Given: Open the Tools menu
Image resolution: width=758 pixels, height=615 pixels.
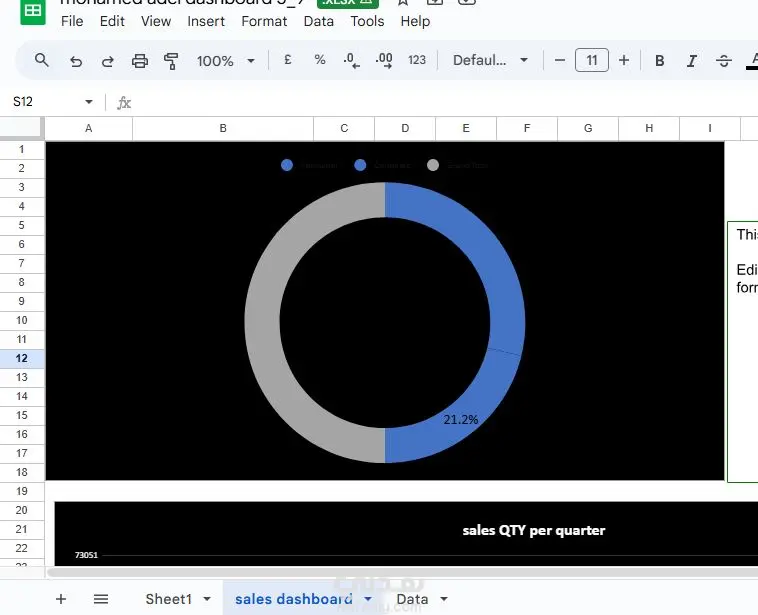Looking at the screenshot, I should pyautogui.click(x=367, y=21).
